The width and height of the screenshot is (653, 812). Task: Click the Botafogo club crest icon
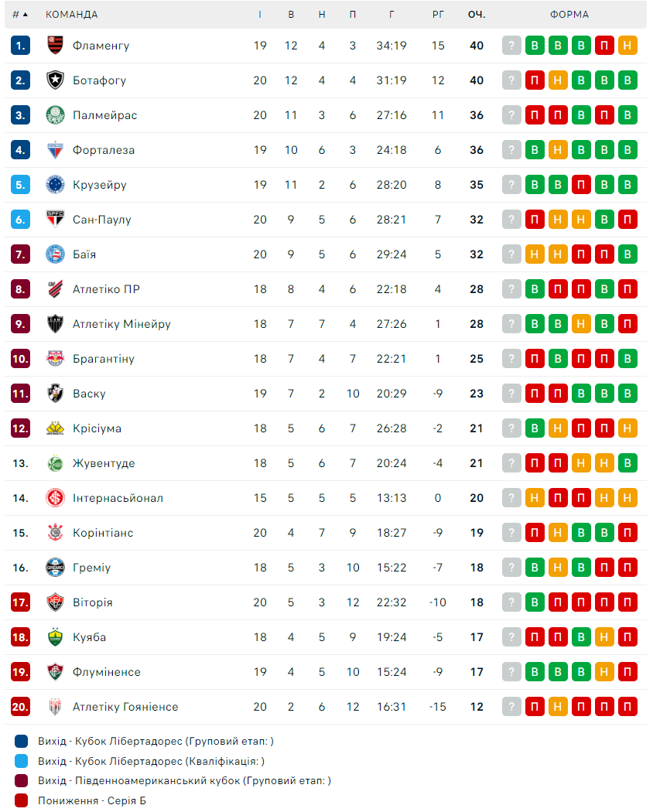click(55, 80)
